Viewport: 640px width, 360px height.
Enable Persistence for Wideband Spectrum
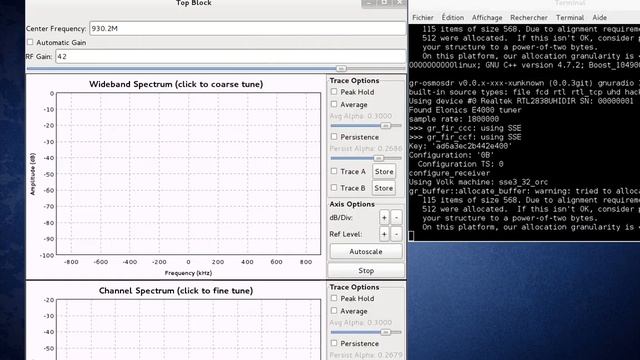point(334,137)
